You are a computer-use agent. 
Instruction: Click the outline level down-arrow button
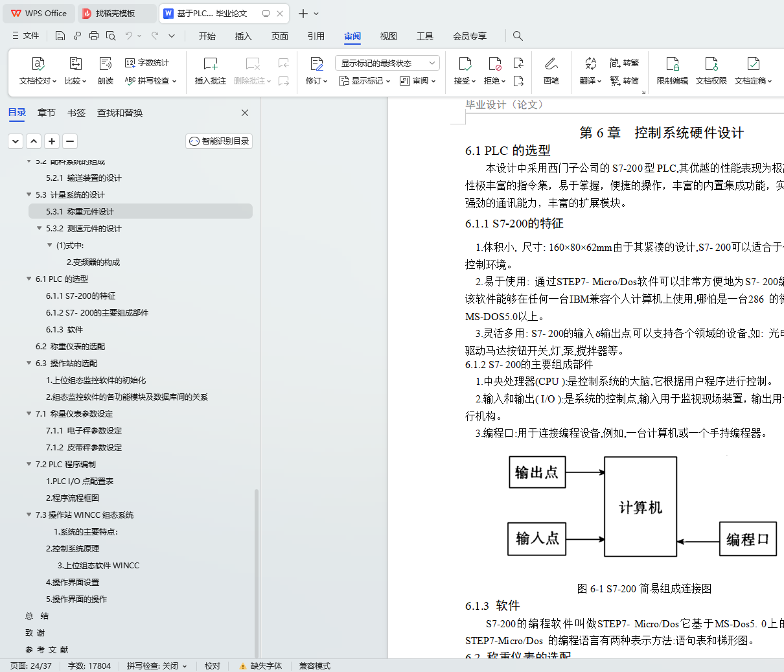(x=16, y=141)
